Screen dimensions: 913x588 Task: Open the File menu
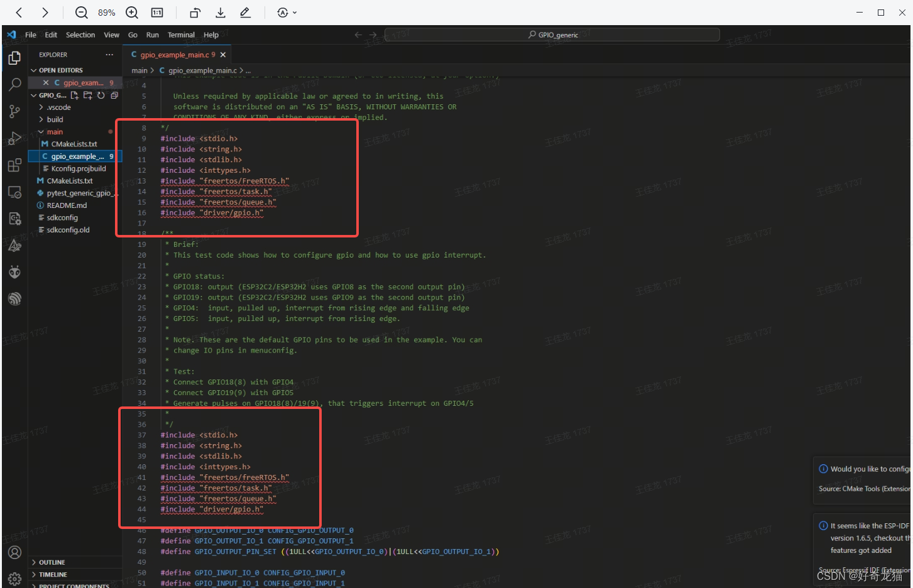coord(30,35)
